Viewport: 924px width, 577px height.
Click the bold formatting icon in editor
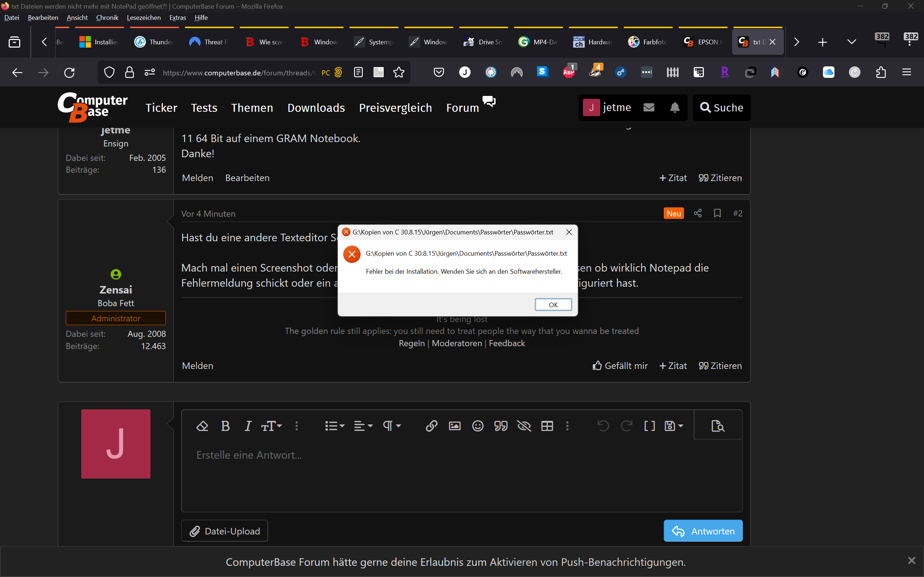[x=225, y=426]
